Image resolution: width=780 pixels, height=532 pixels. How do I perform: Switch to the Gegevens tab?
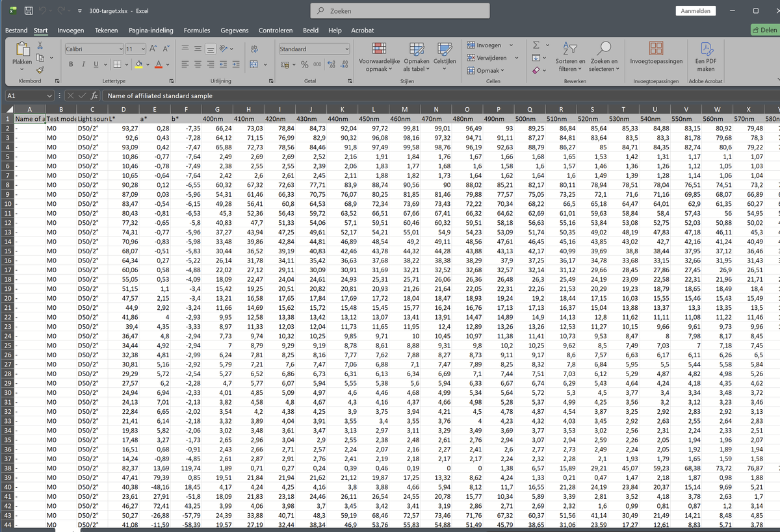234,31
